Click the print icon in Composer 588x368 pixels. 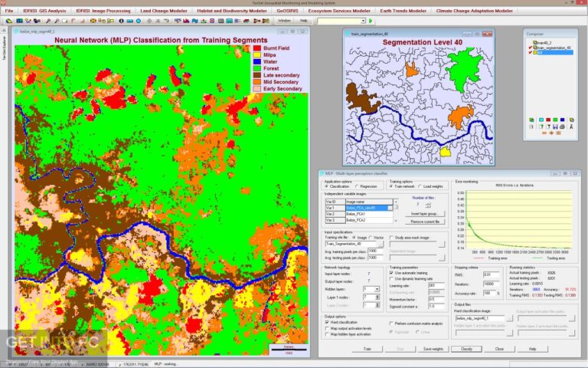click(x=562, y=127)
